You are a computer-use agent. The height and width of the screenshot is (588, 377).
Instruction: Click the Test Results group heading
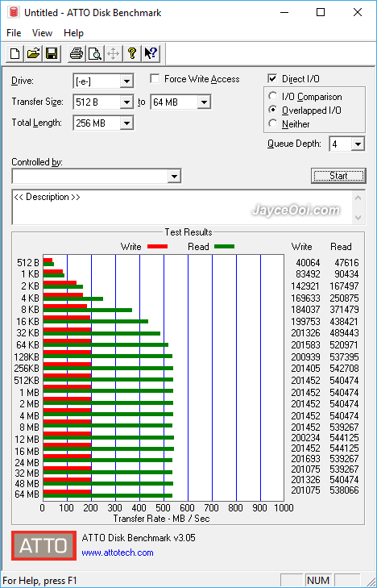(188, 232)
